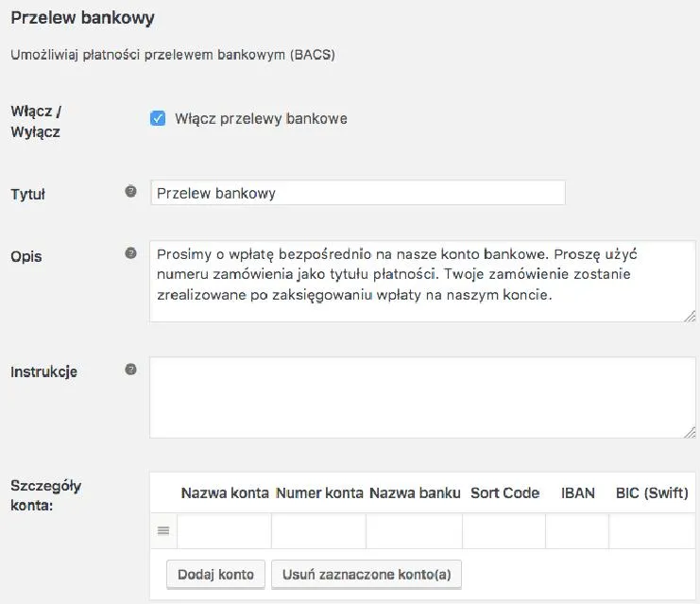The height and width of the screenshot is (604, 700).
Task: Click Instrukcje textarea resize grip
Action: [690, 433]
